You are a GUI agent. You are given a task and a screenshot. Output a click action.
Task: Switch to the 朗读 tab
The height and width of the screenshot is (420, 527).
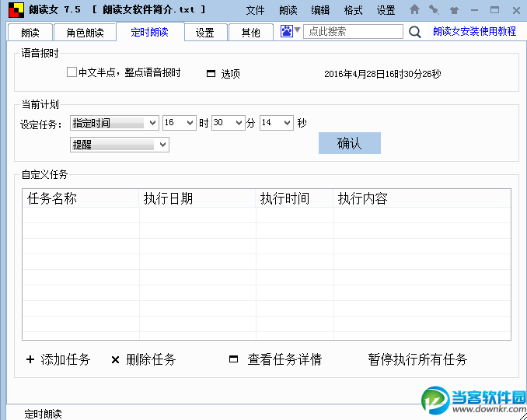click(30, 33)
